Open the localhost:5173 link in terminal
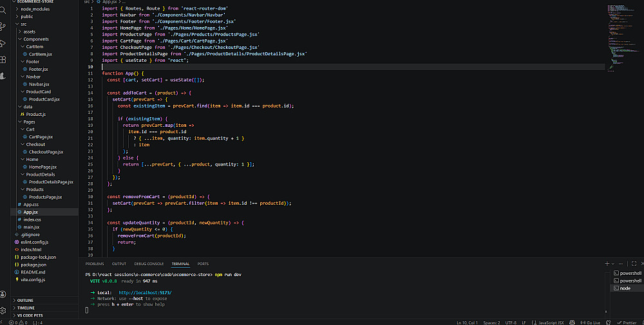This screenshot has width=644, height=325. click(145, 292)
